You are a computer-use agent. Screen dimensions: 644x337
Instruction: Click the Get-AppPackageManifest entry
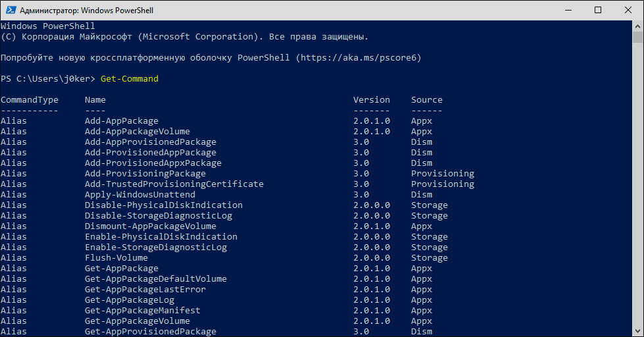pyautogui.click(x=143, y=311)
